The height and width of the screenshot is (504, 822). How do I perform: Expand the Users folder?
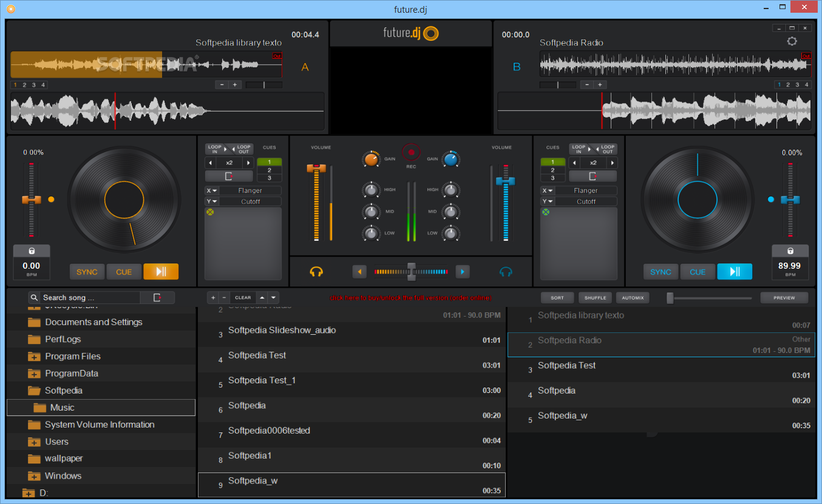(34, 442)
